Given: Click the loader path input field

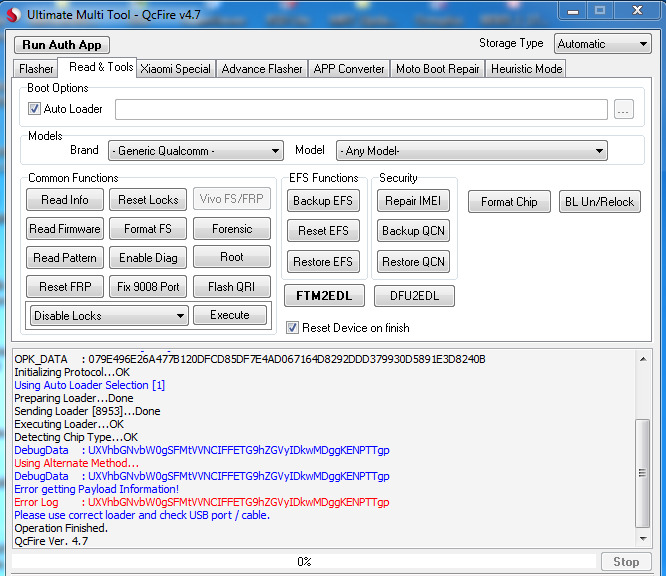Looking at the screenshot, I should (x=361, y=110).
